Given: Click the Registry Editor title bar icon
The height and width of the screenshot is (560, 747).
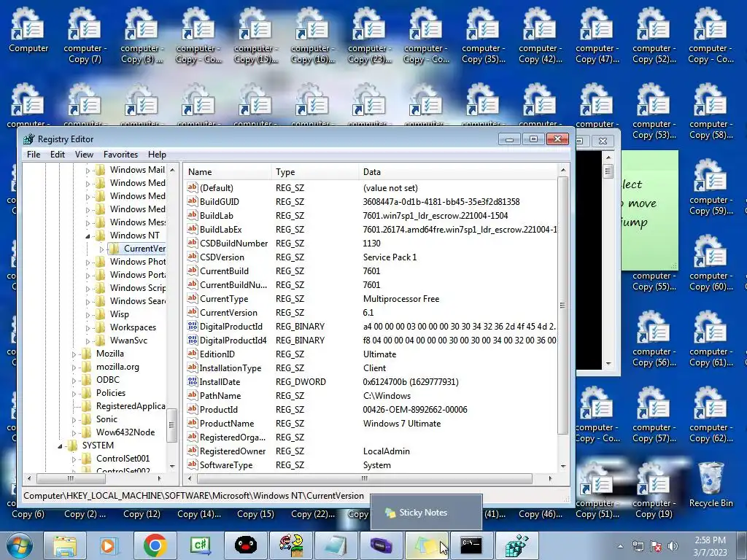Looking at the screenshot, I should tap(29, 139).
